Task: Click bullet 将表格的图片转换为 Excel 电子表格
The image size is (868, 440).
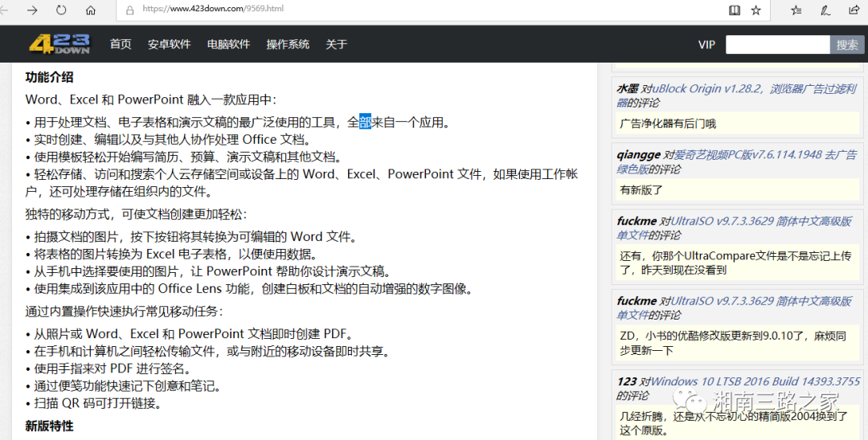Action: click(172, 255)
